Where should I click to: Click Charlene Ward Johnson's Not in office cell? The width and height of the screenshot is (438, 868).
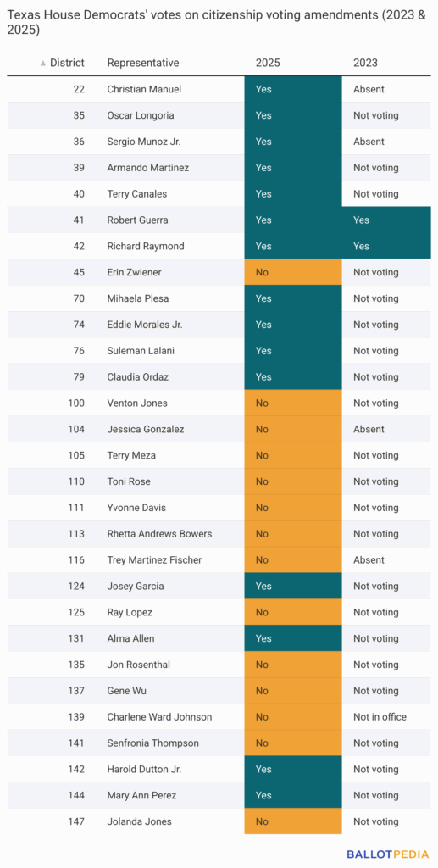[x=380, y=717]
